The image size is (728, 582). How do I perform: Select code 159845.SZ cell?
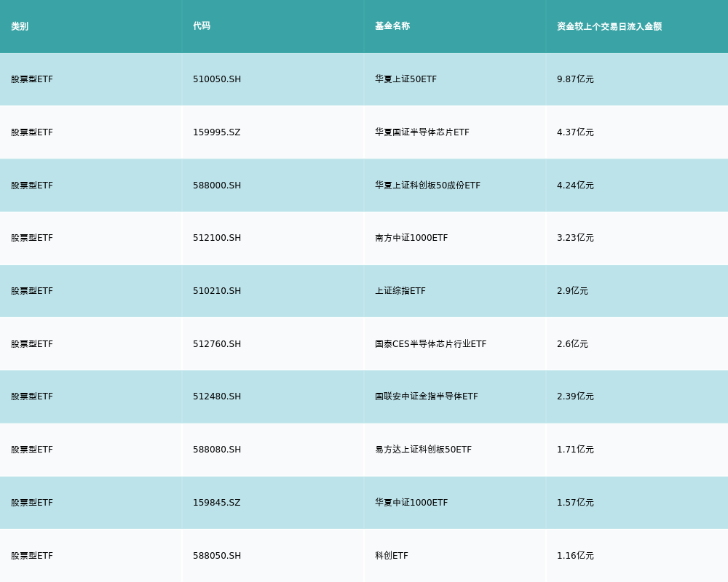pyautogui.click(x=217, y=503)
